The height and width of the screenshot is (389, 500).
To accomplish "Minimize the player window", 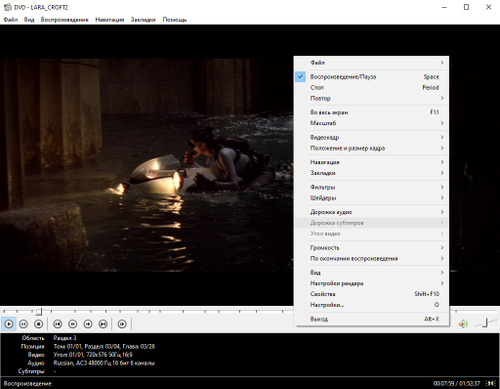I will [x=444, y=7].
